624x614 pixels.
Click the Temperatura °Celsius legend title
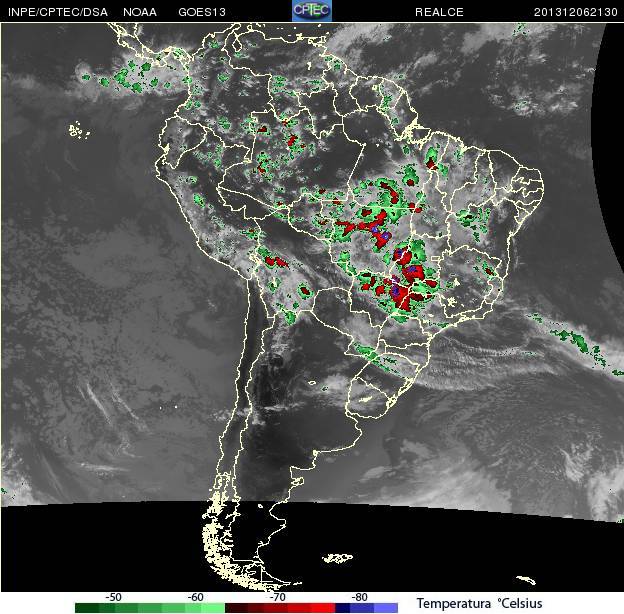[479, 603]
